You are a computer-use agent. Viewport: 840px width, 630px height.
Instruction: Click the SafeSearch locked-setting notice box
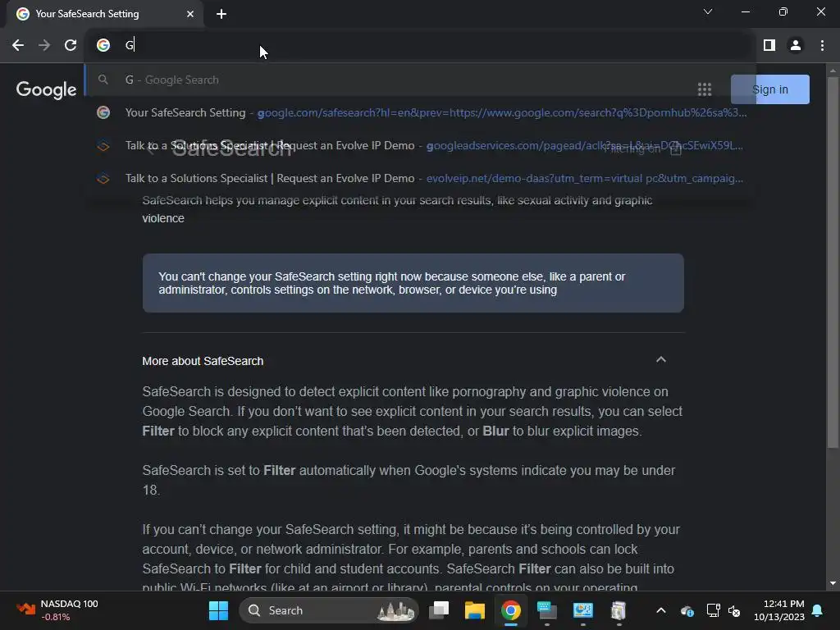(413, 283)
